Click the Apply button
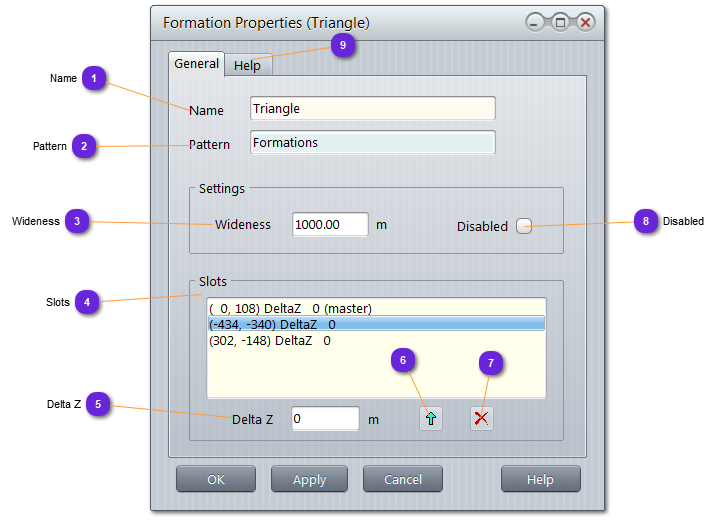Viewport: 720px width, 520px height. (x=309, y=479)
